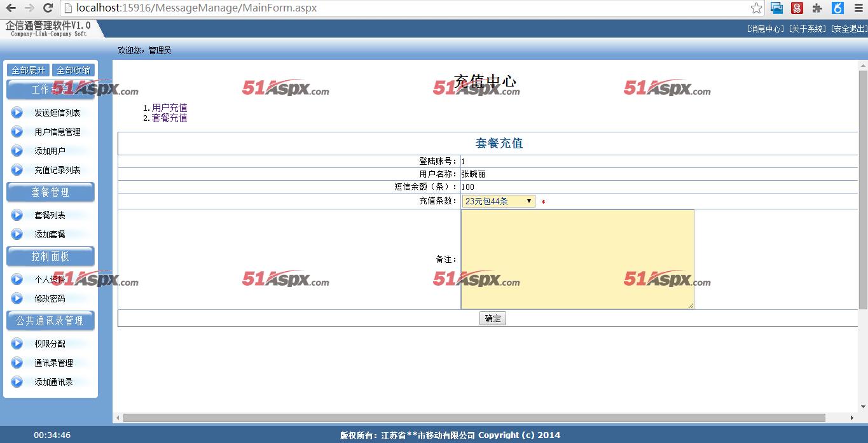Click the 套餐充值 link

click(x=169, y=118)
